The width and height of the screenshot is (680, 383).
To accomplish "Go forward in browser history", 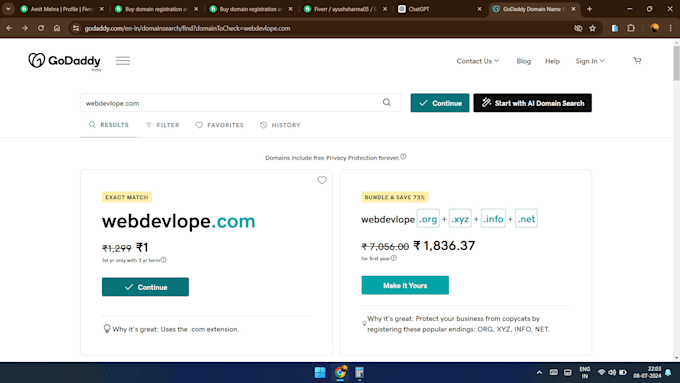I will click(25, 28).
